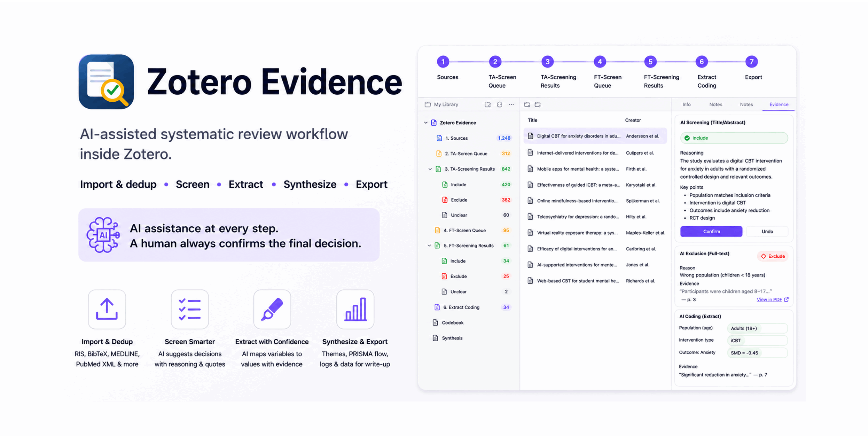This screenshot has height=437, width=868.
Task: Click the orange icon for 4. FT-Screen Queue
Action: (437, 231)
